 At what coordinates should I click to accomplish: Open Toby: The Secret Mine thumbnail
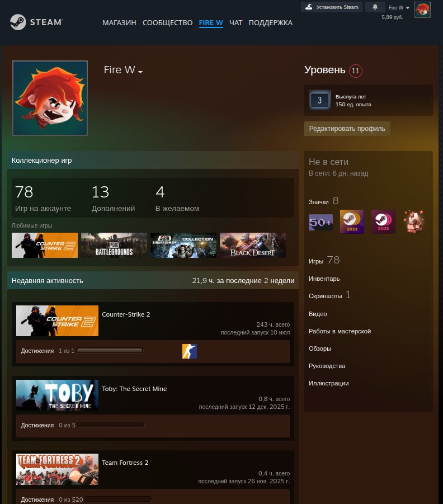[x=57, y=395]
